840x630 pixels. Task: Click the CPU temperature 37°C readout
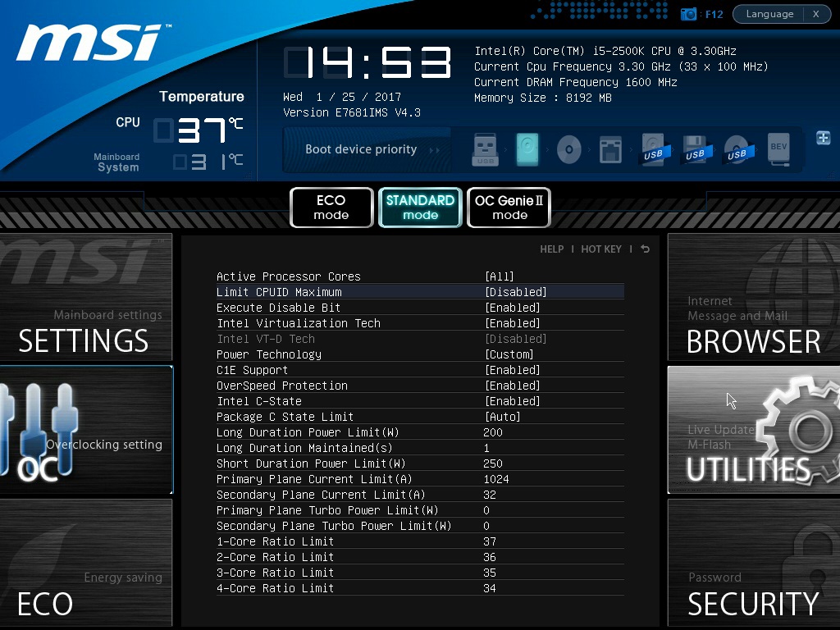coord(199,130)
